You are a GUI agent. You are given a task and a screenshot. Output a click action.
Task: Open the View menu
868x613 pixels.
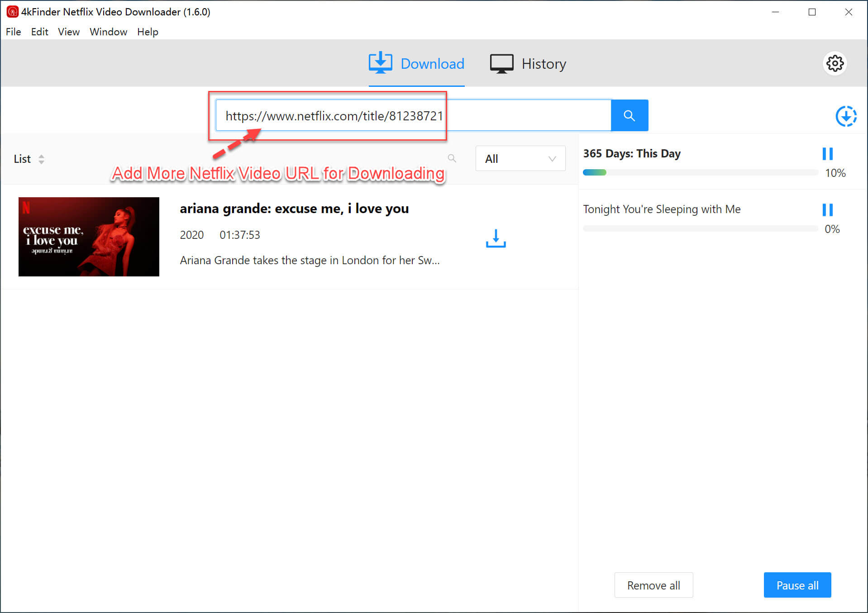click(69, 32)
